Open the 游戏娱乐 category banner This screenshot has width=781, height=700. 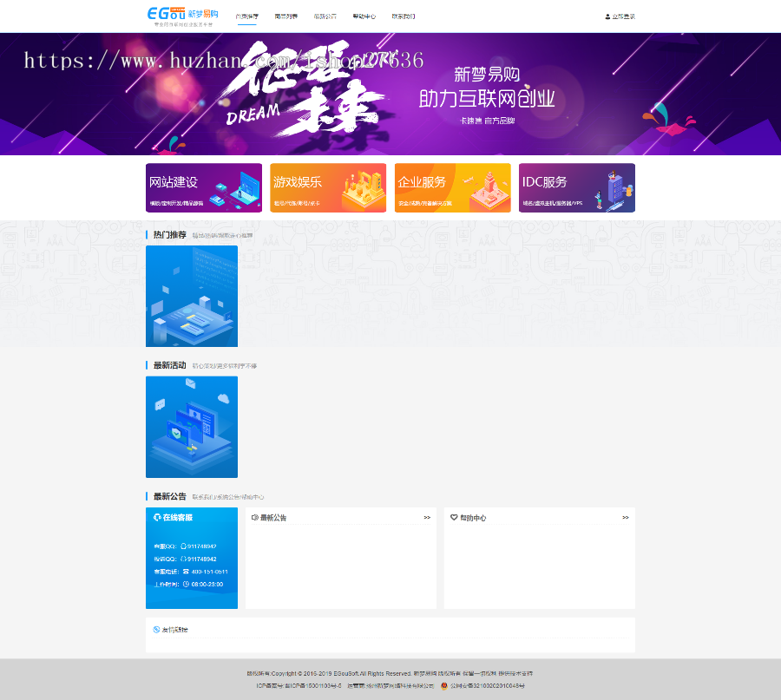(x=328, y=188)
